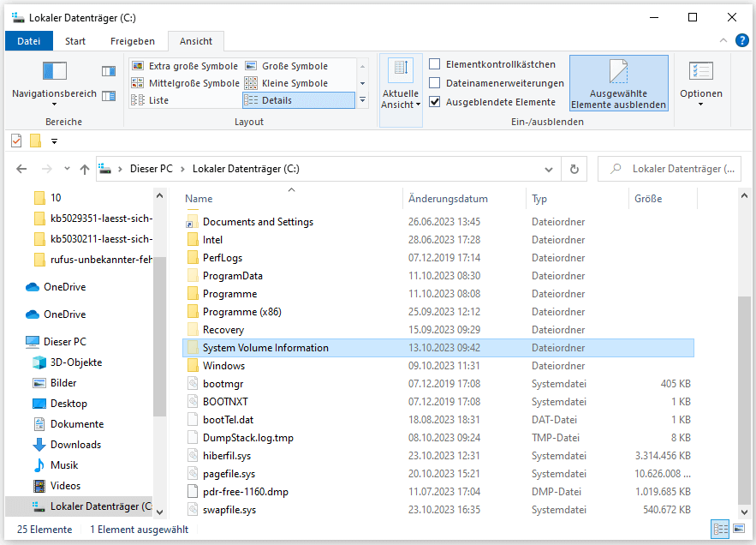Go up one folder level arrow
756x545 pixels.
point(84,170)
